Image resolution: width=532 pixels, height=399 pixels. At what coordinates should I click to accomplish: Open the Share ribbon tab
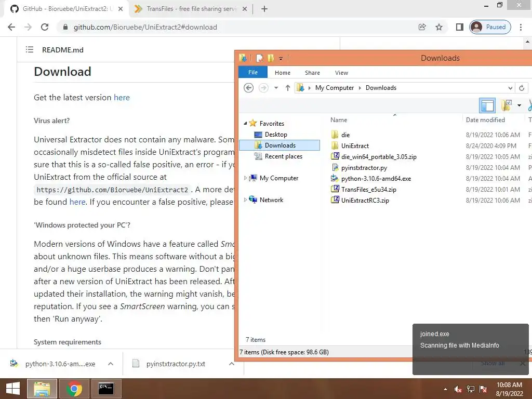pyautogui.click(x=312, y=73)
